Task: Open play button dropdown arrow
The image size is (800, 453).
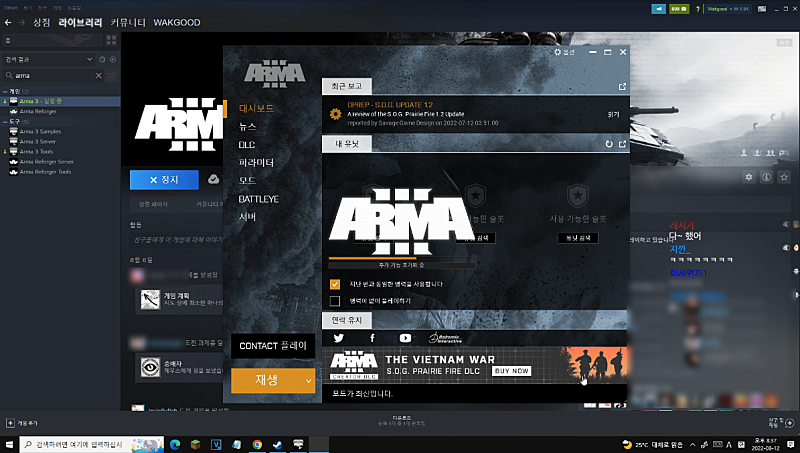Action: tap(308, 381)
